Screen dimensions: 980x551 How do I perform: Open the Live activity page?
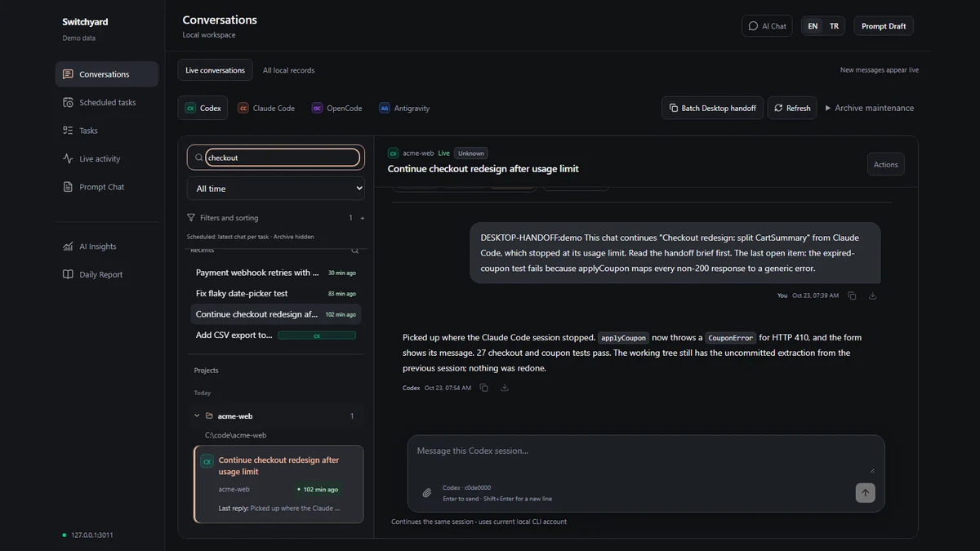click(x=107, y=159)
